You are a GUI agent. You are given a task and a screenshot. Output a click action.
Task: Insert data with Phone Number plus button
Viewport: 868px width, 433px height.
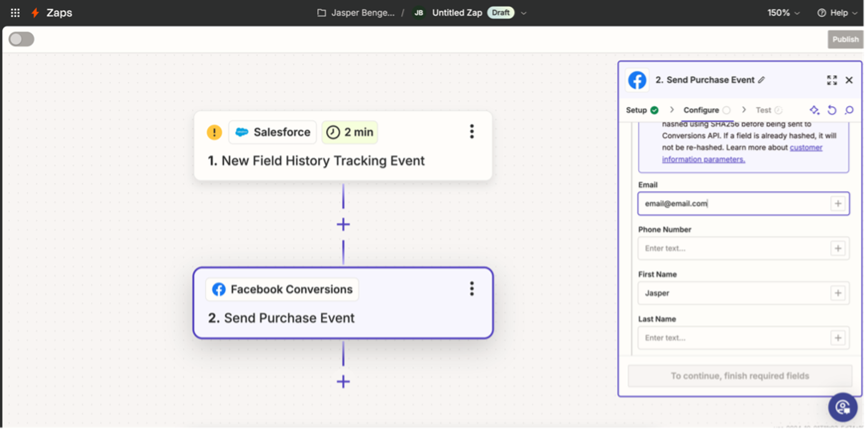(x=838, y=248)
